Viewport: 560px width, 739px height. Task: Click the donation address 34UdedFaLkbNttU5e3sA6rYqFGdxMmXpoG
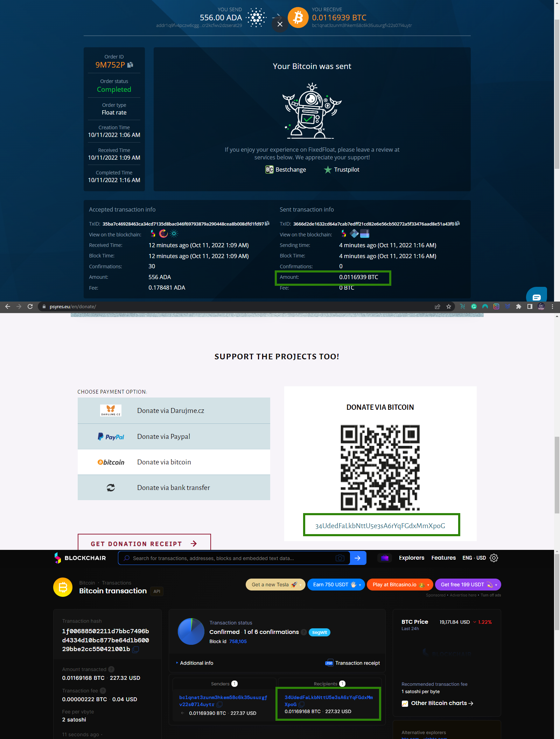[x=380, y=526]
